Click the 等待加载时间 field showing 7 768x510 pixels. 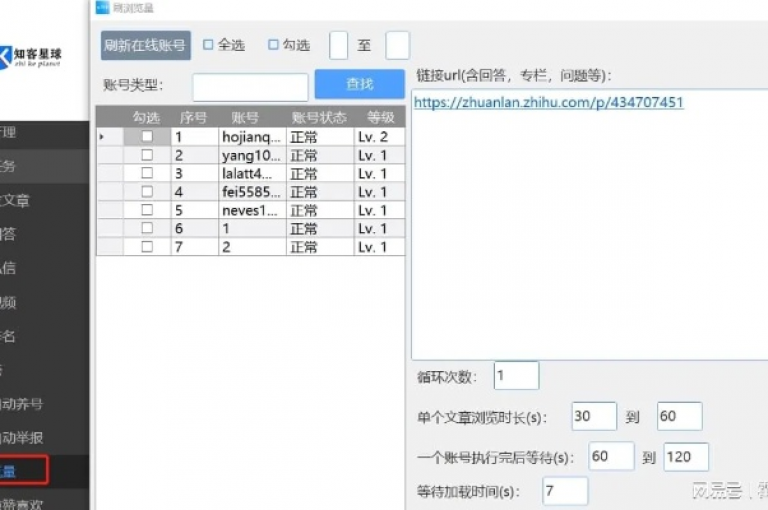tap(565, 491)
